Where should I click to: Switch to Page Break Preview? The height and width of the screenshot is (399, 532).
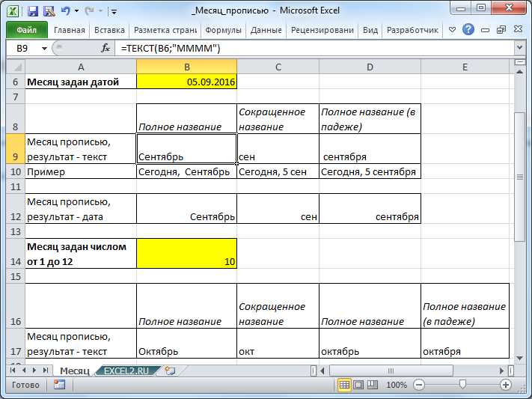(372, 385)
